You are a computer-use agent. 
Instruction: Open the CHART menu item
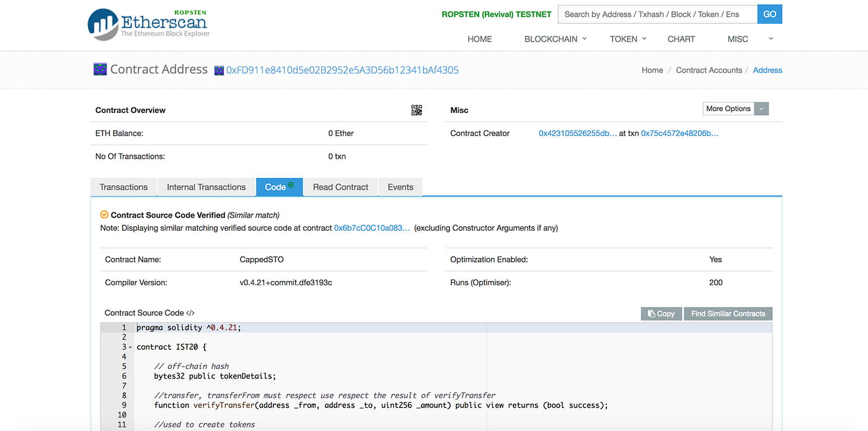(681, 38)
